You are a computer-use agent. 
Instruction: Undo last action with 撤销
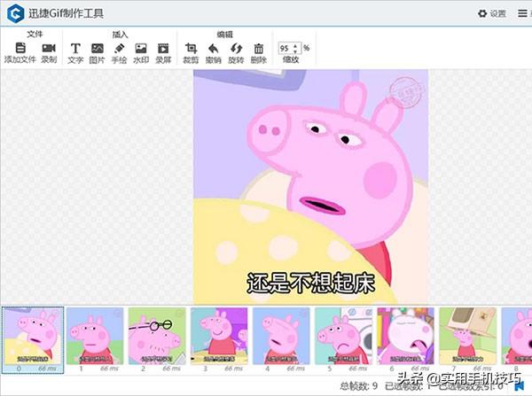tap(214, 49)
